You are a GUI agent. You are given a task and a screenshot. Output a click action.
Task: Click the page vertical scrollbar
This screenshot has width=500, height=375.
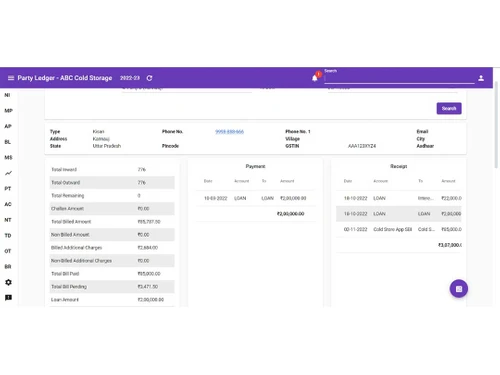pos(496,125)
